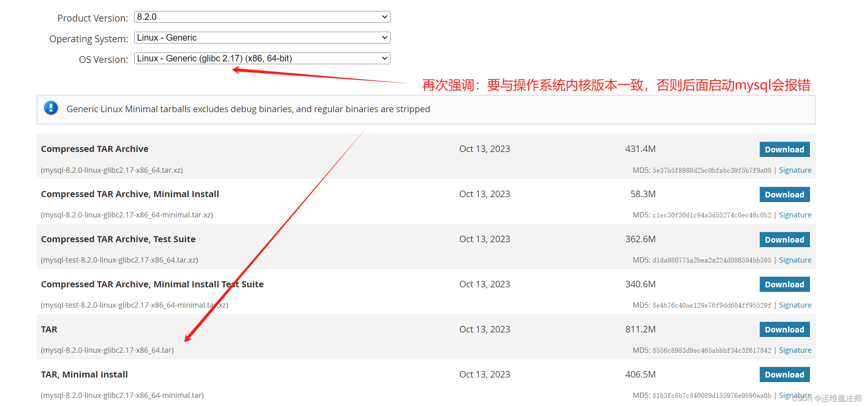
Task: Click the Oct 13, 2023 date in the TAR row
Action: click(484, 330)
